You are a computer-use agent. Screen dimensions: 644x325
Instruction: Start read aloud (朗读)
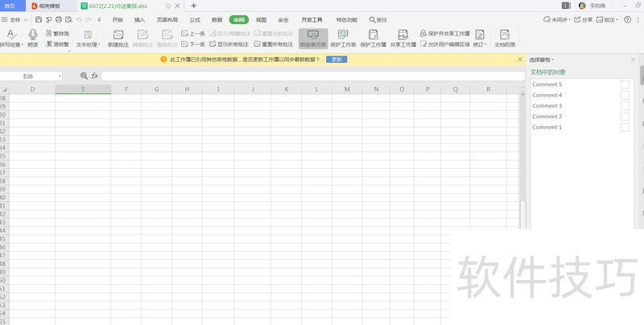[33, 38]
